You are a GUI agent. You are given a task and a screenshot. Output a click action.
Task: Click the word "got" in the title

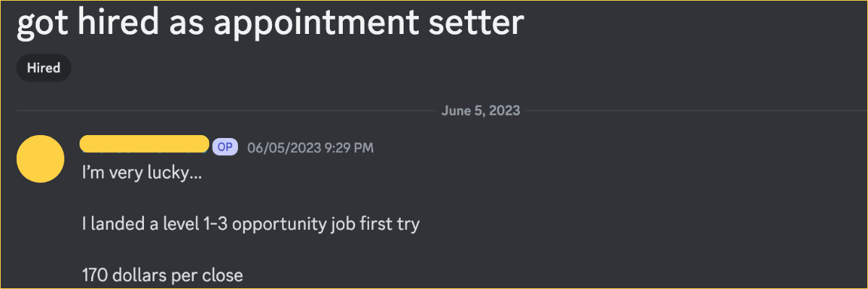(x=40, y=23)
